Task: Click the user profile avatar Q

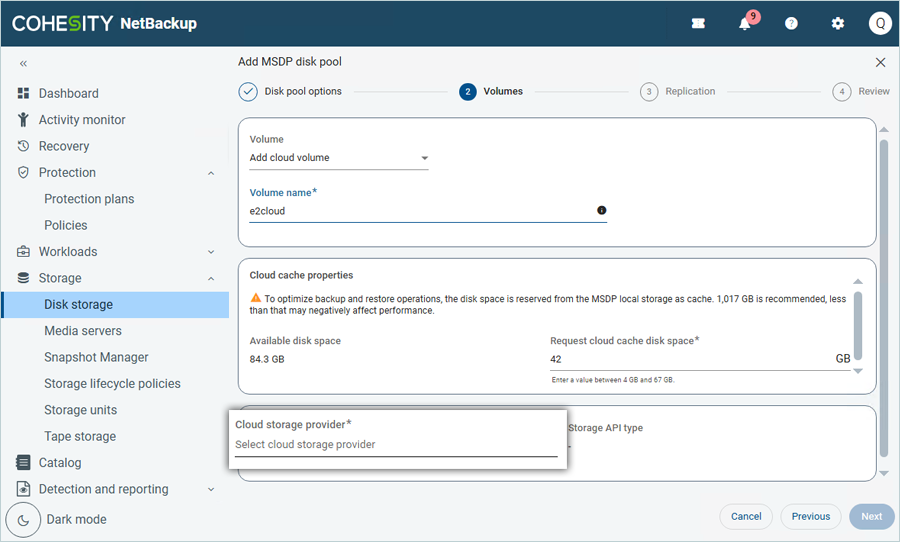Action: tap(879, 24)
